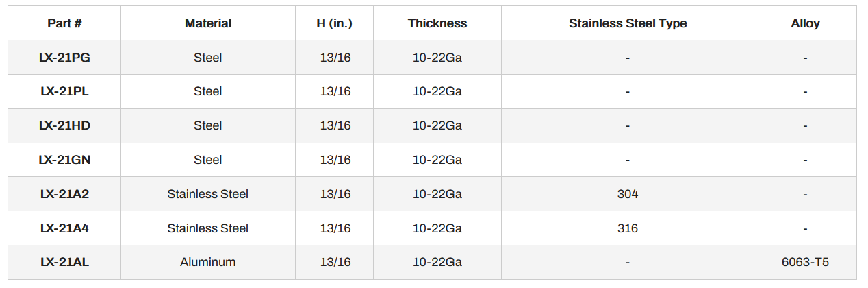Image resolution: width=868 pixels, height=288 pixels.
Task: Click the Alloy column header
Action: [805, 23]
